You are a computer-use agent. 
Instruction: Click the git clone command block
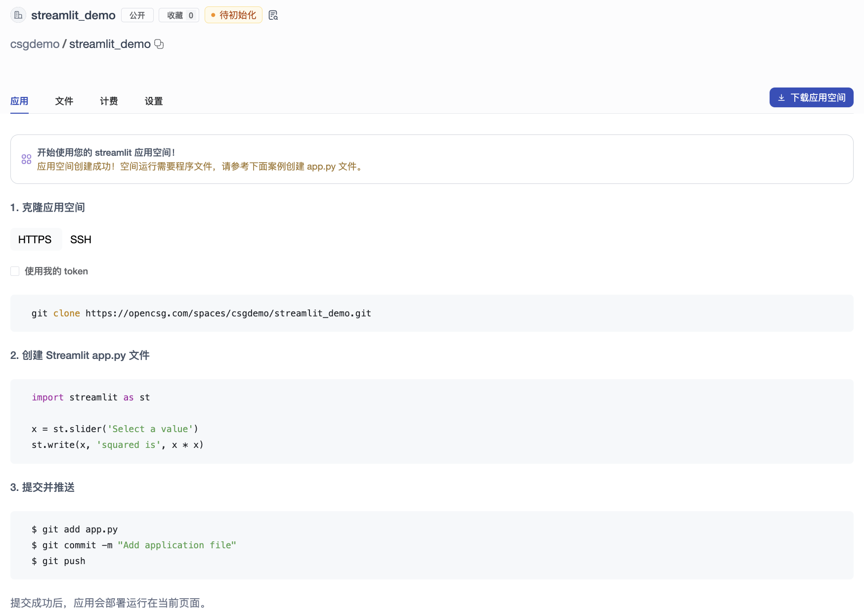(201, 313)
